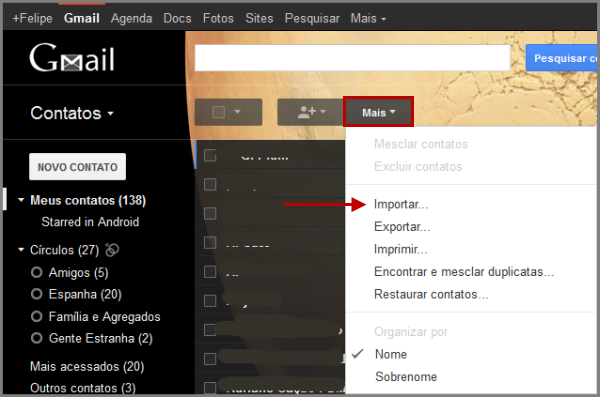Open Mais acessados (20) group

coord(87,366)
